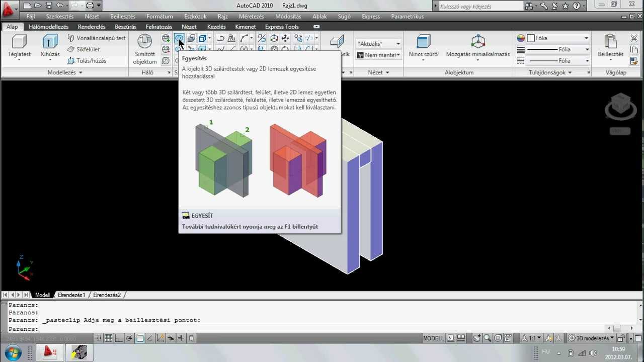Screen dimensions: 644x362
Task: Click the question mark help icon
Action: coord(577,6)
